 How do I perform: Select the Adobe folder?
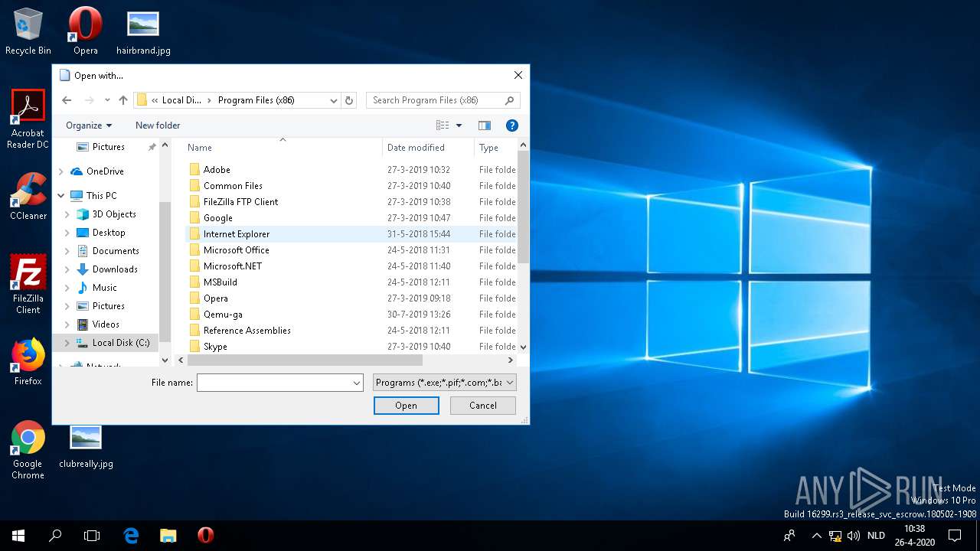tap(351, 170)
